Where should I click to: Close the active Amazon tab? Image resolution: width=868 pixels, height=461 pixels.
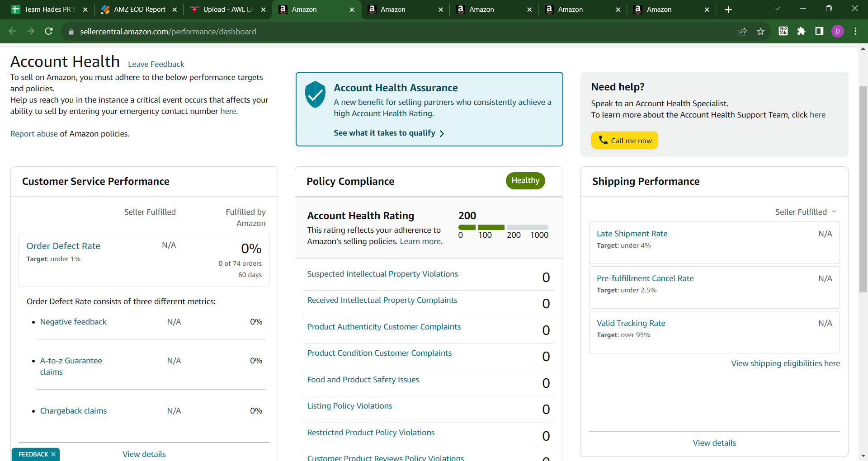352,9
